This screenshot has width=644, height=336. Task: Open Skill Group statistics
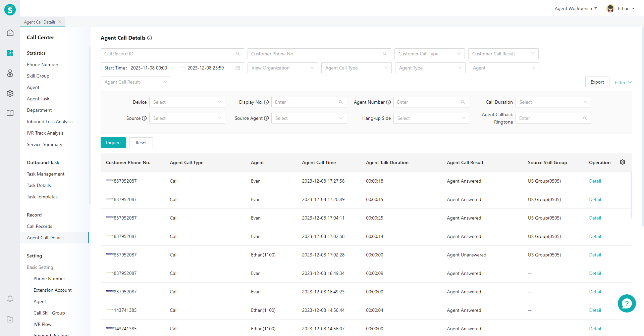click(38, 76)
